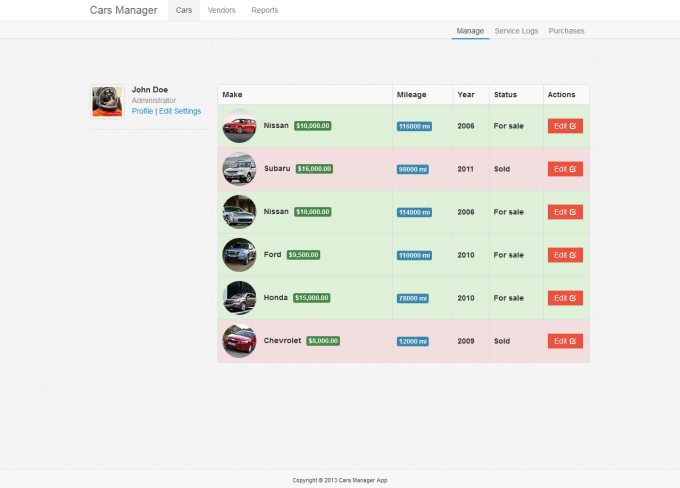
Task: Click the 116000 mi mileage badge
Action: point(414,126)
